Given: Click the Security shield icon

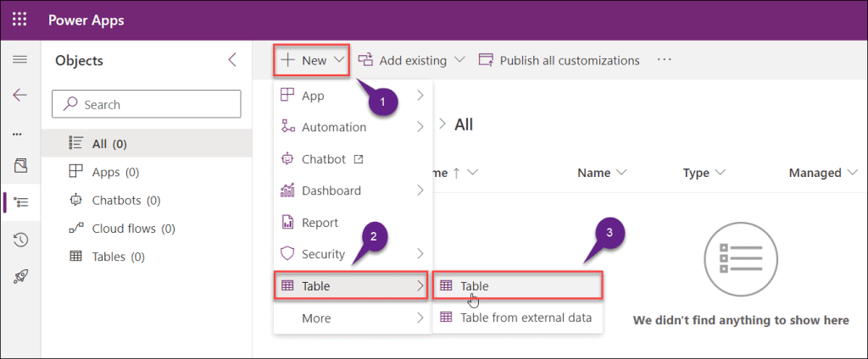Looking at the screenshot, I should (x=287, y=255).
